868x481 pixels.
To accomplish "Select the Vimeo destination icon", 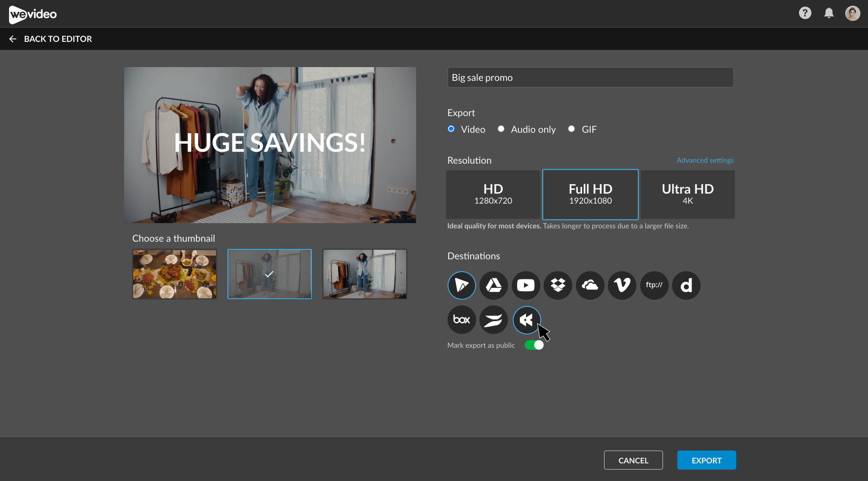I will (622, 285).
